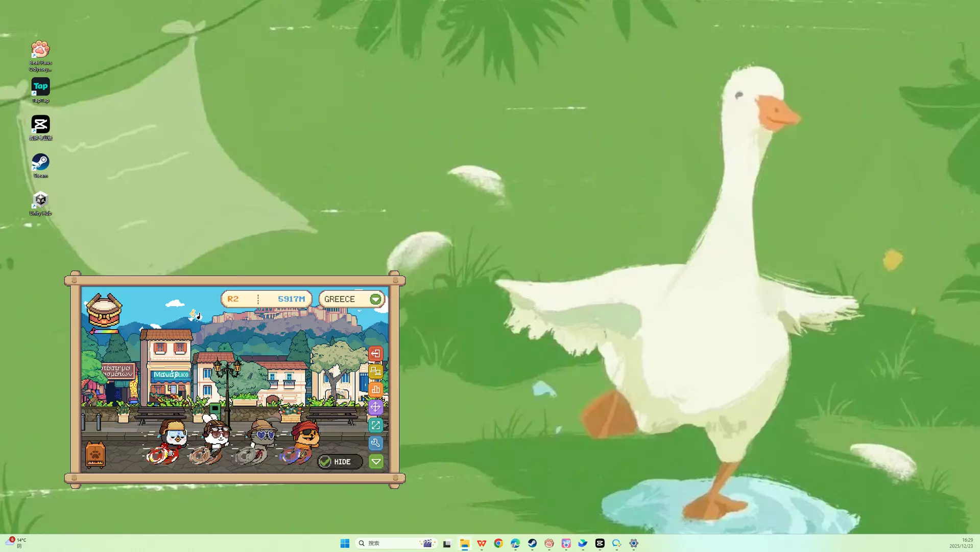Open the Windows Start menu
Viewport: 980px width, 552px height.
(345, 543)
